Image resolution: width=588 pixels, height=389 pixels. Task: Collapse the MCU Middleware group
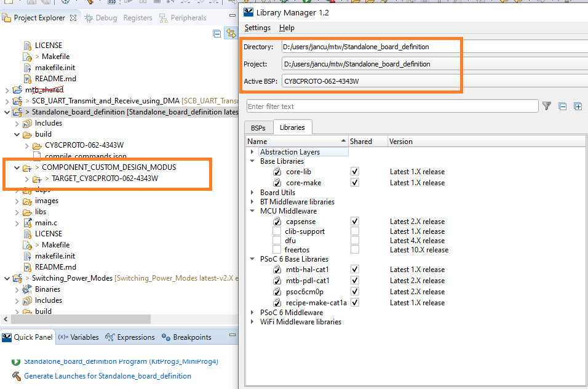[x=252, y=211]
